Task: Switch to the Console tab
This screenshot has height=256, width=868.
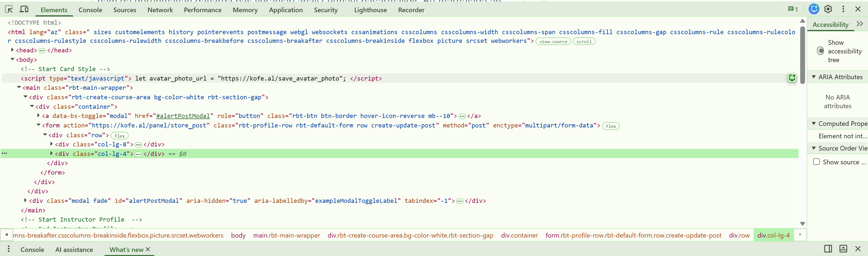Action: point(90,10)
